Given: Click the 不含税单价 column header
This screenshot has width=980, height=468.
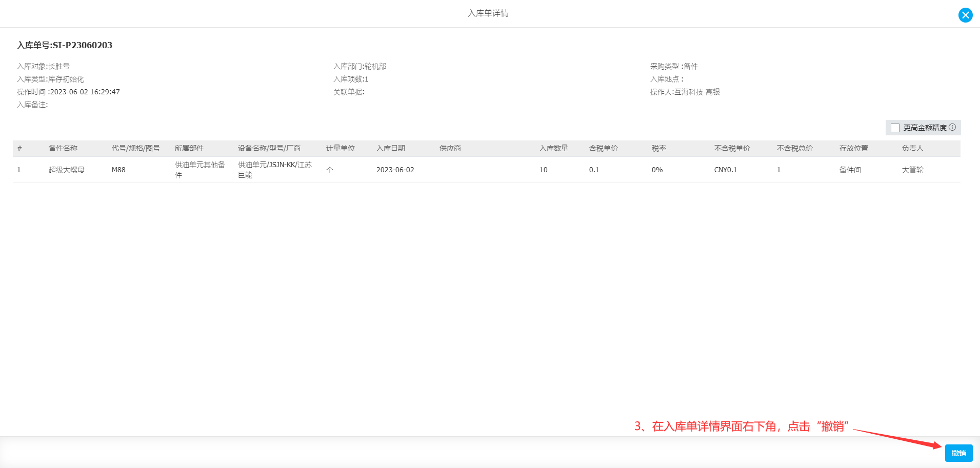Looking at the screenshot, I should [x=732, y=148].
